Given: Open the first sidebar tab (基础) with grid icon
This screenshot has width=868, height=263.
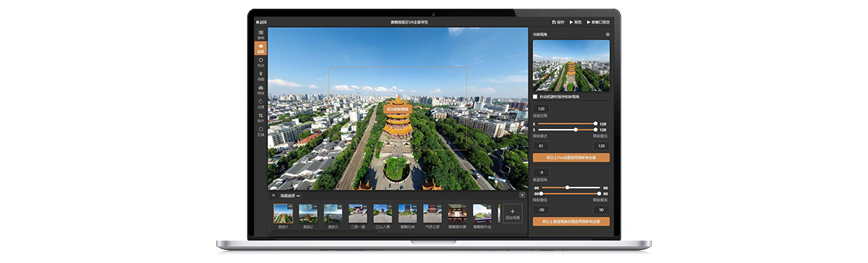Looking at the screenshot, I should (260, 34).
